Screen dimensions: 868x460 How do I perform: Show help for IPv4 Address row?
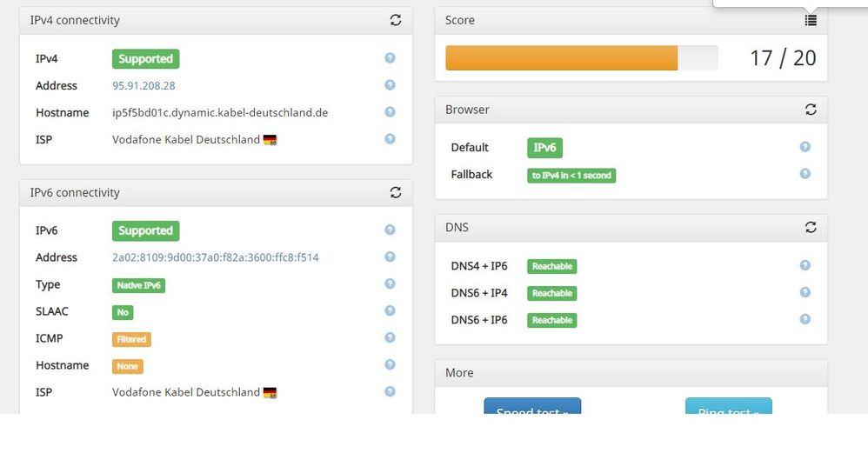pos(390,85)
